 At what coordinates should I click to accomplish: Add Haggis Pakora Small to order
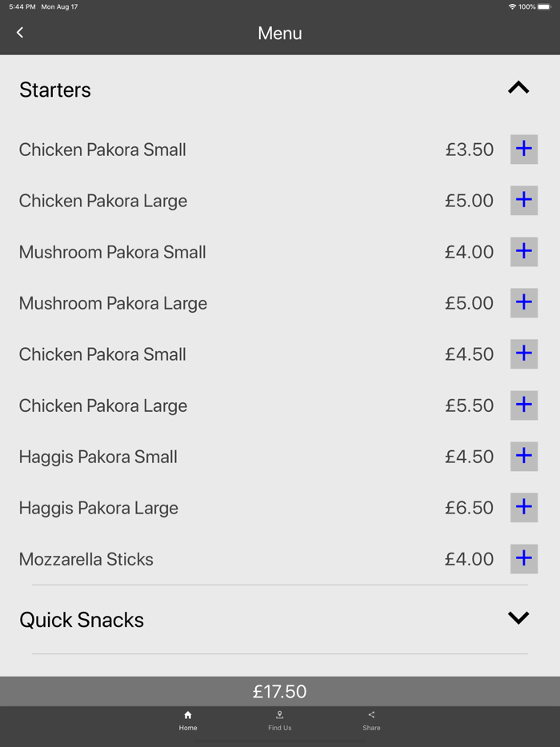click(x=524, y=457)
